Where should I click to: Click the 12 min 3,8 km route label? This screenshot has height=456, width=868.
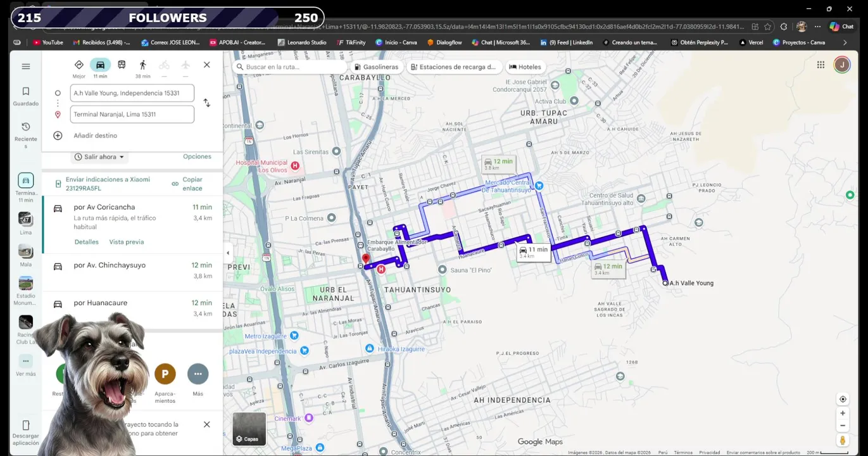tap(498, 164)
